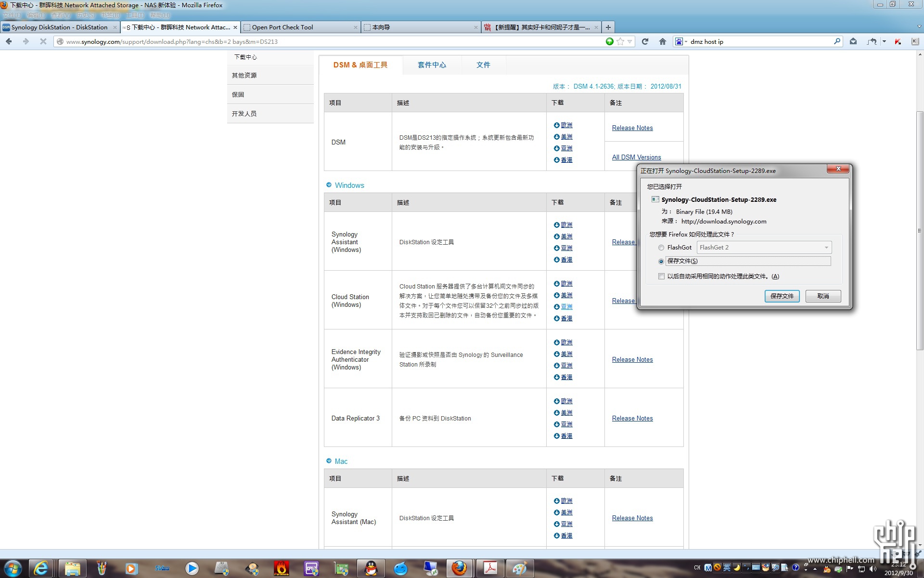Open dropdown arrow beside undo-arrow toolbar icon
Viewport: 924px width, 578px height.
pyautogui.click(x=884, y=41)
